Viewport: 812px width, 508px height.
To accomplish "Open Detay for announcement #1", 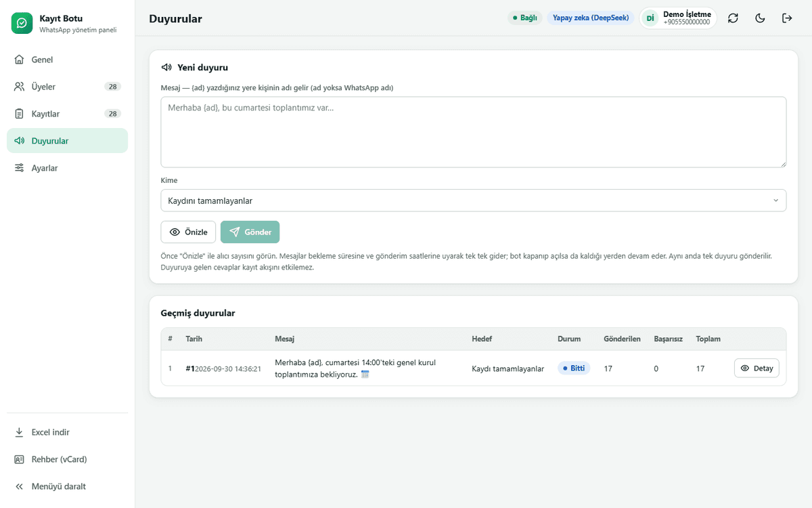I will 757,368.
